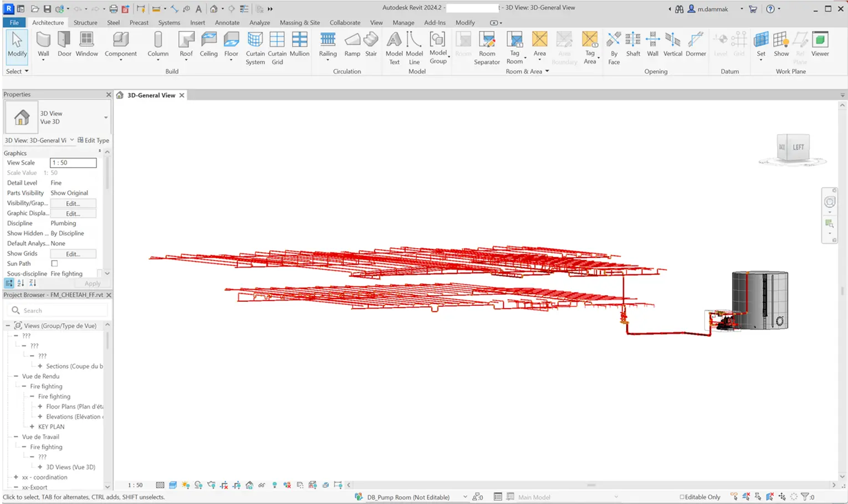Image resolution: width=848 pixels, height=504 pixels.
Task: Expand the Floor Plans tree node
Action: point(40,407)
